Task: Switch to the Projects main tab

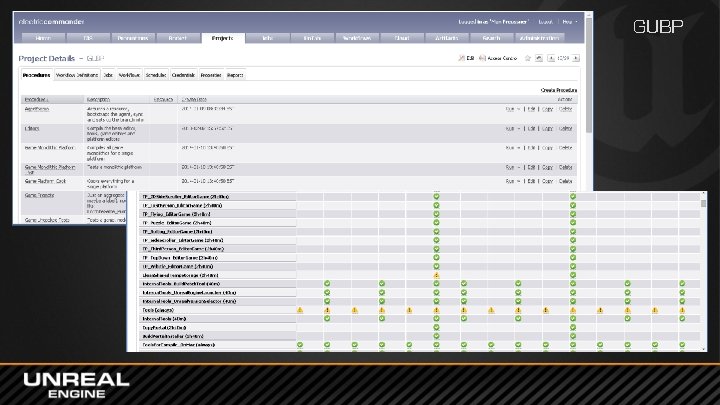Action: click(223, 38)
